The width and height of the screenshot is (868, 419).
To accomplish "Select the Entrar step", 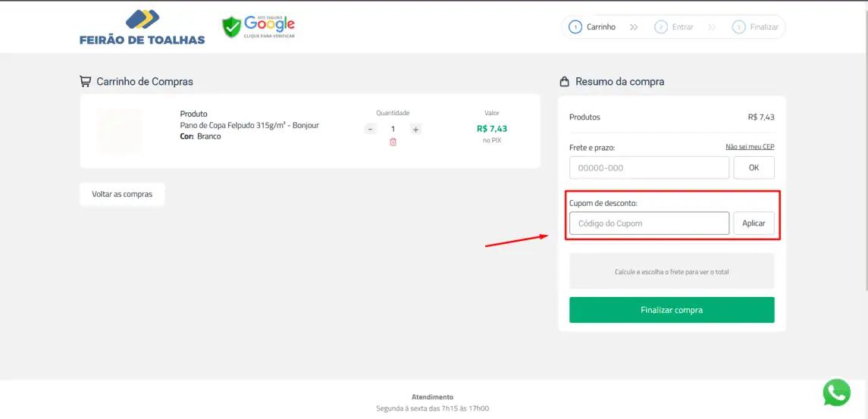I will pos(674,27).
